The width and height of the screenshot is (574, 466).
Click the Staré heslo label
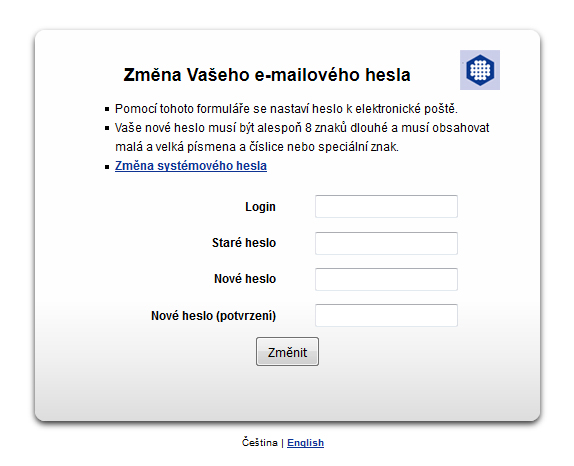coord(244,243)
